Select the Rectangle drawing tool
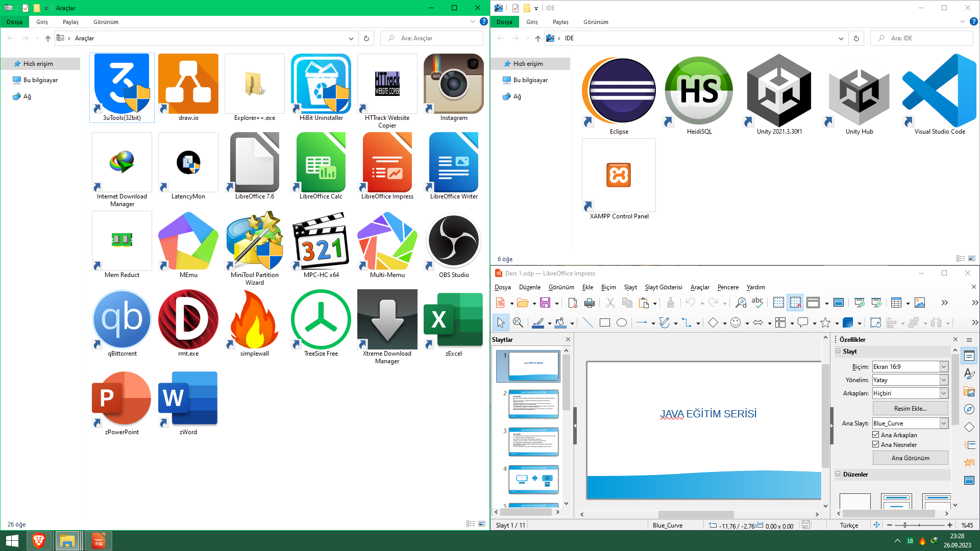 point(605,322)
